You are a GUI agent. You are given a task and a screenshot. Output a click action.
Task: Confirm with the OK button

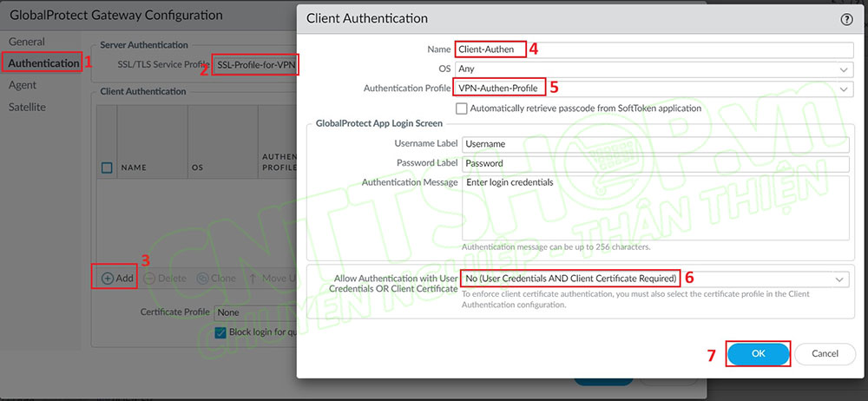click(x=758, y=353)
